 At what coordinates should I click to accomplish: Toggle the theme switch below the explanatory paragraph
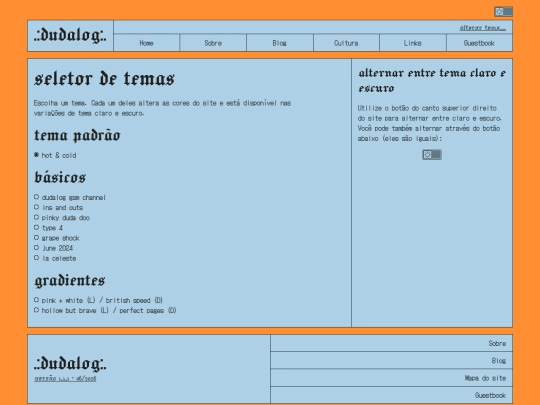point(432,155)
